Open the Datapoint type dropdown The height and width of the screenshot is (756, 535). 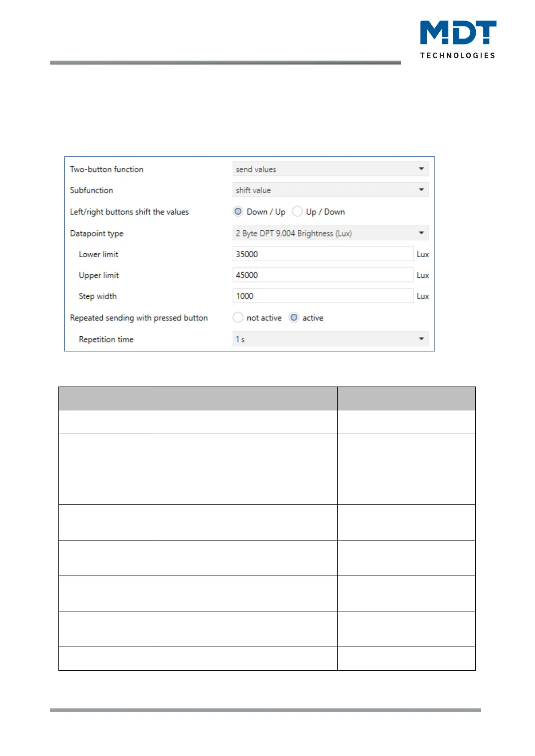[x=330, y=233]
